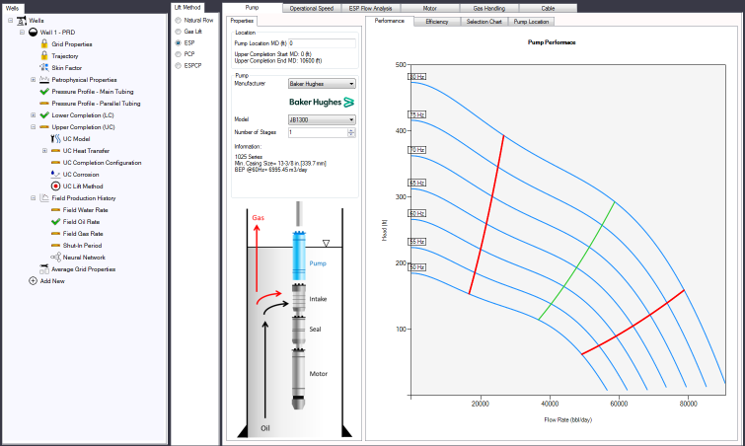The height and width of the screenshot is (446, 745).
Task: Open Pressure Profile - Main Tubing
Action: coord(97,91)
